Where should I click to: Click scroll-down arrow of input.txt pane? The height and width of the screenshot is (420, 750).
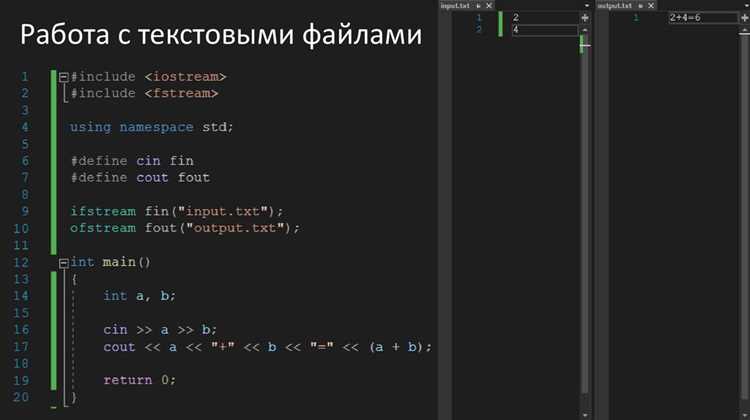(x=585, y=415)
